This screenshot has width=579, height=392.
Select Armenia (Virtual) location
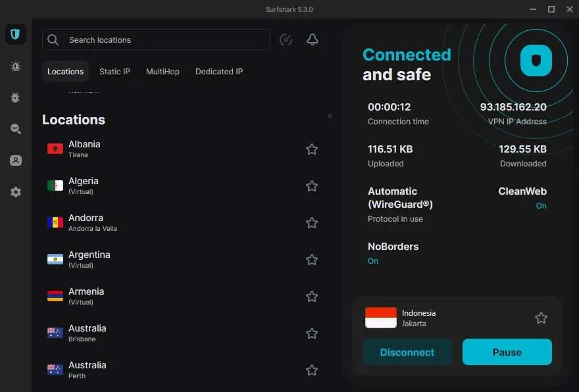[183, 297]
